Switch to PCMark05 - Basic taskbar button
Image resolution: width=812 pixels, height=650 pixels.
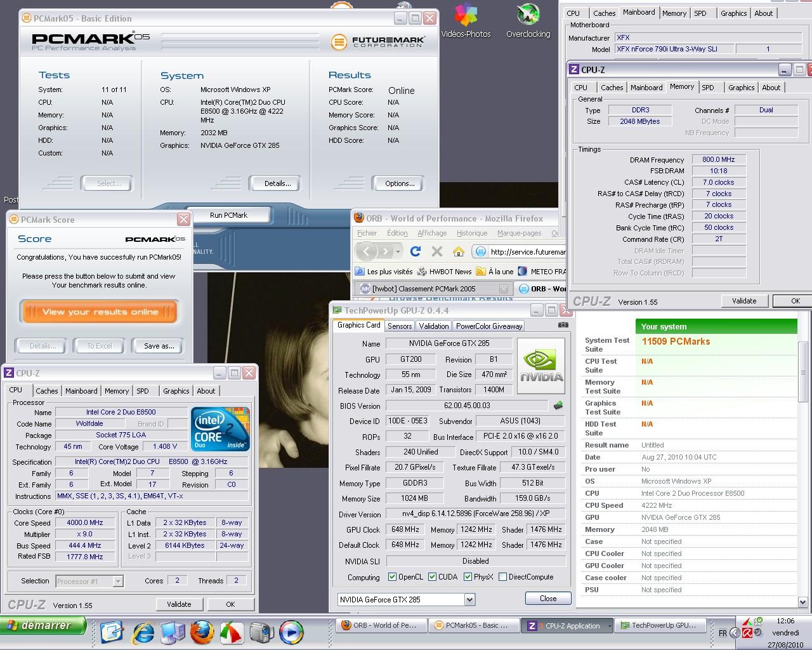point(475,625)
